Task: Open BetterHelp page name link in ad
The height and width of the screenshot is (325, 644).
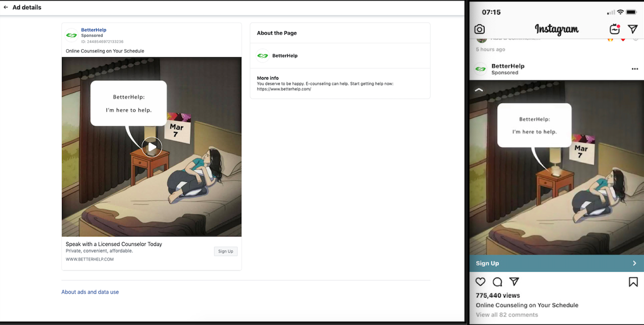Action: pos(93,30)
